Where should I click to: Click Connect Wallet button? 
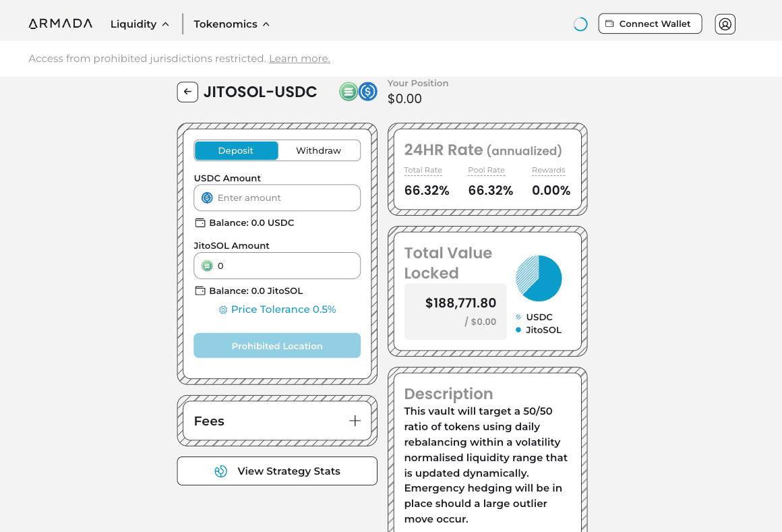click(x=650, y=24)
